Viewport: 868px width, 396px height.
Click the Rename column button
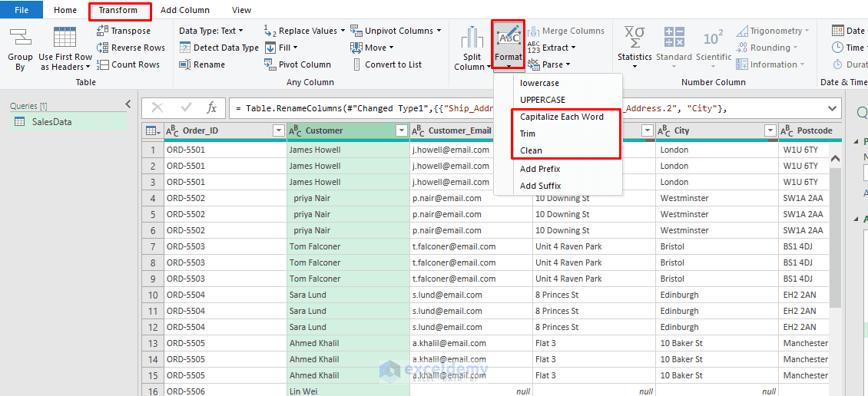202,64
